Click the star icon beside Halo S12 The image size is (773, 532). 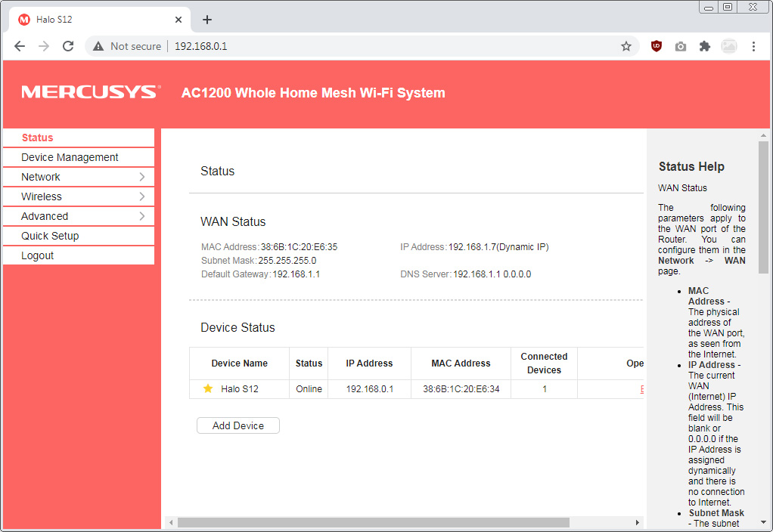tap(208, 388)
